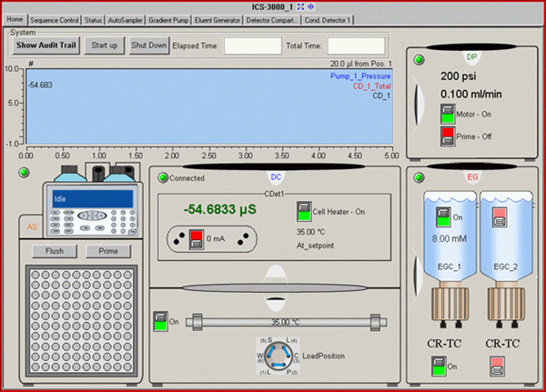Click Show Audit Trail button
The height and width of the screenshot is (392, 546).
tap(46, 45)
